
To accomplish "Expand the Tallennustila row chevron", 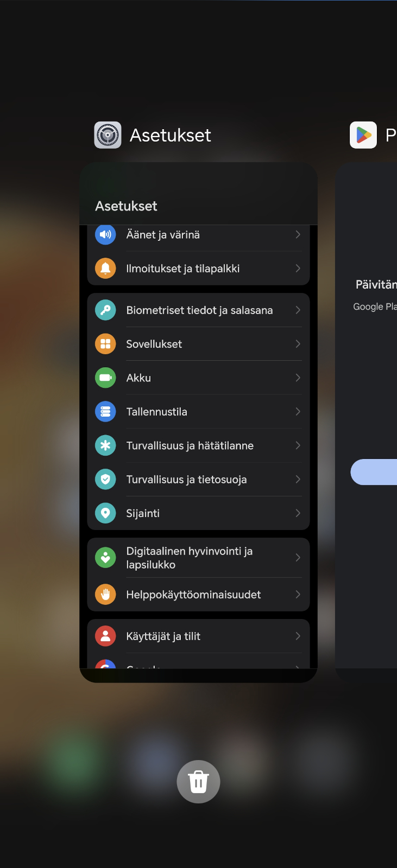I will click(x=298, y=412).
